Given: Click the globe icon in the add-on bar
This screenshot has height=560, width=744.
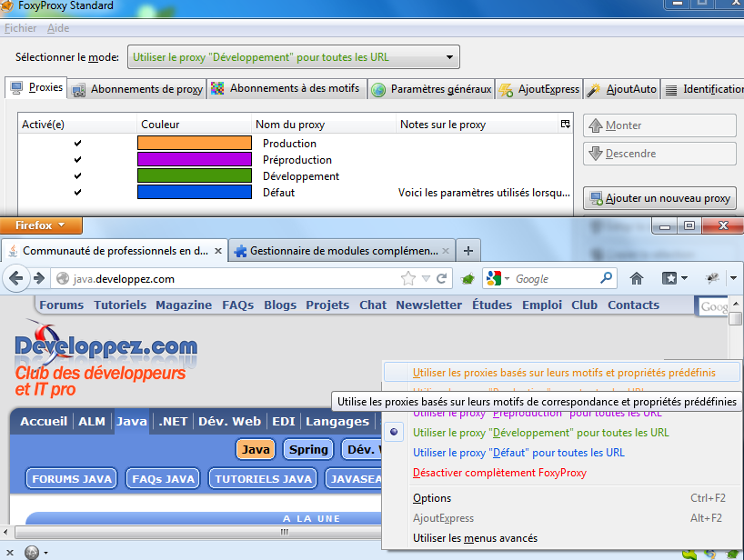Looking at the screenshot, I should click(x=32, y=553).
